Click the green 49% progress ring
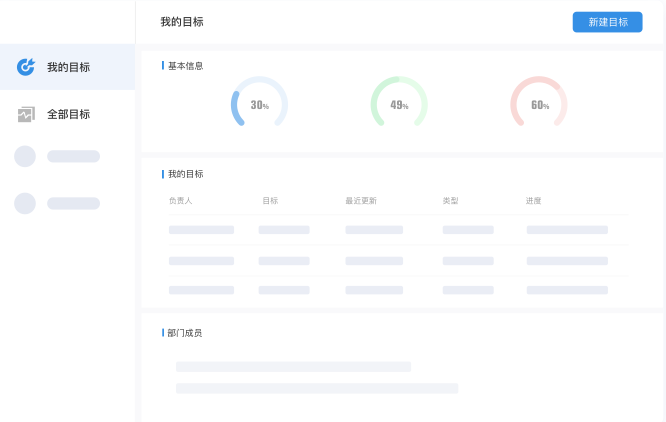666x422 pixels. (x=399, y=104)
